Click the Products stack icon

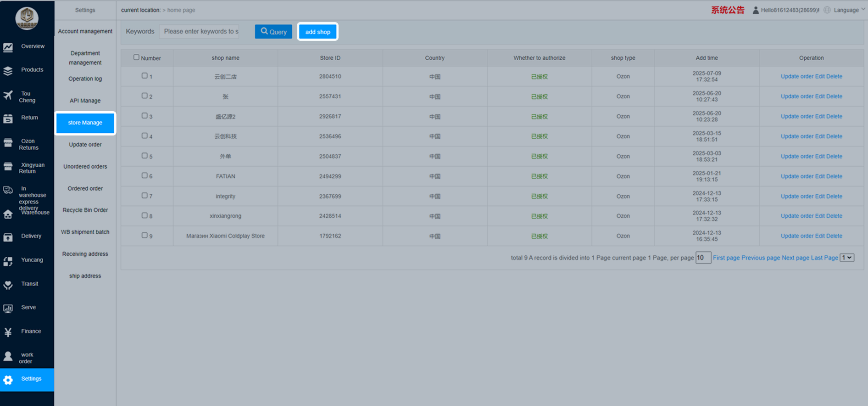(x=8, y=71)
